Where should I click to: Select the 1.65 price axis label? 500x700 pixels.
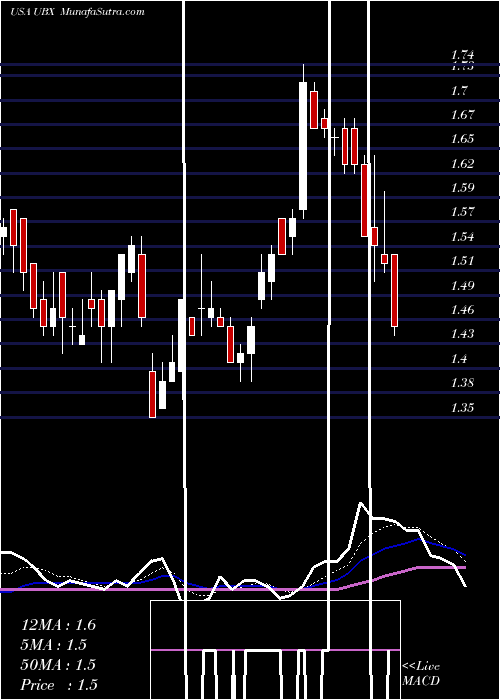tap(462, 139)
